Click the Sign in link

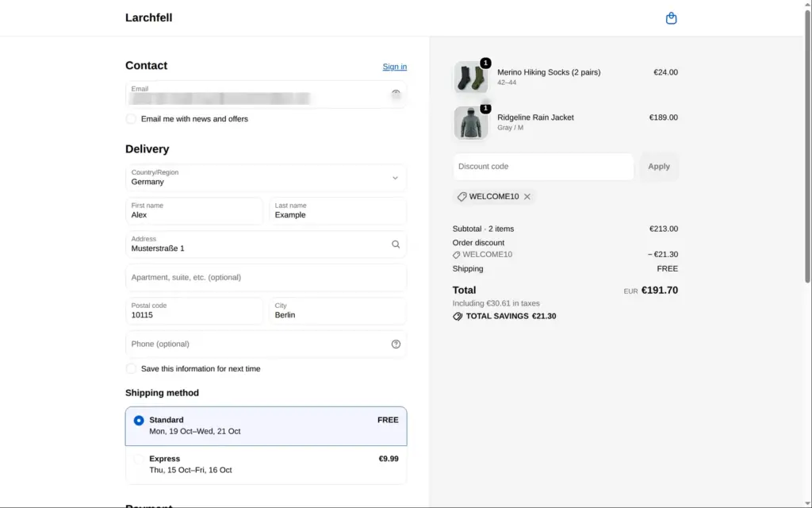click(395, 67)
